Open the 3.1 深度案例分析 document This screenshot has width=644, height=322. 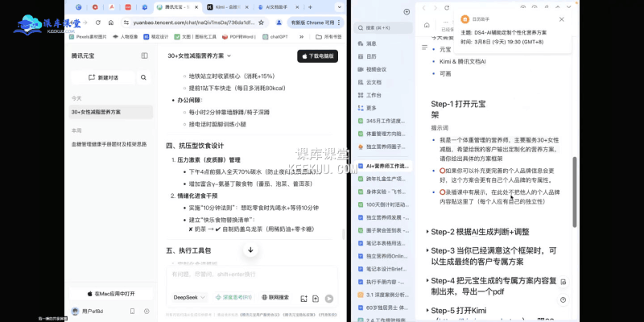coord(383,295)
